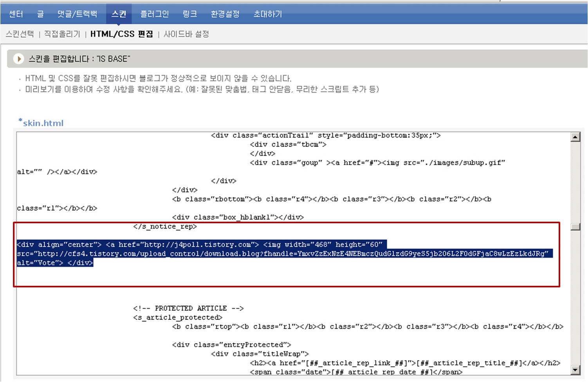Click the alt="Vote" closing div line
Screen dimensions: 588x382
point(55,263)
